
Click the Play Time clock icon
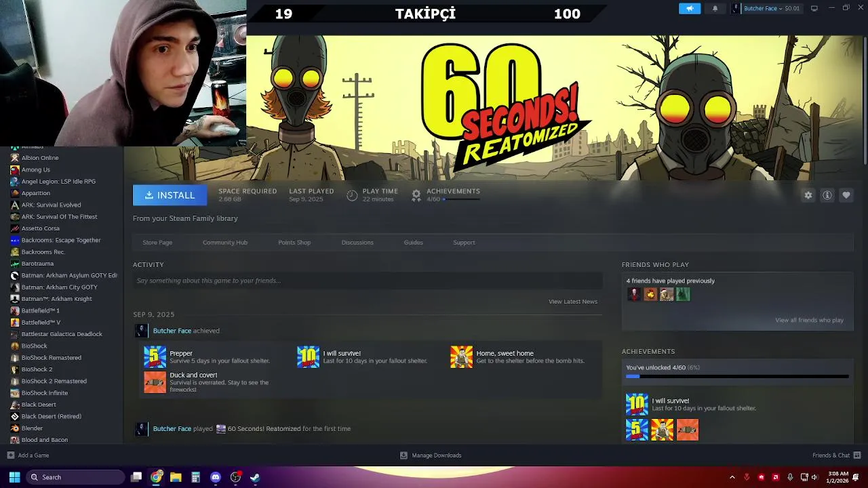(352, 195)
